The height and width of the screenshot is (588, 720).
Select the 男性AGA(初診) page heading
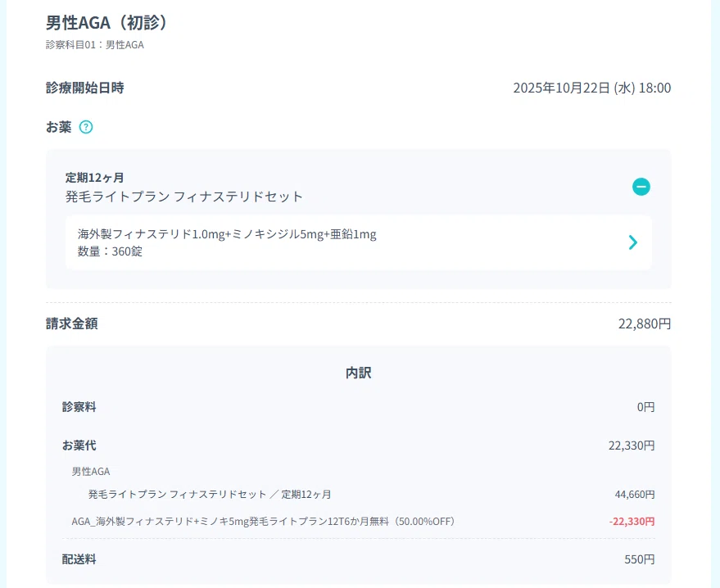coord(108,23)
